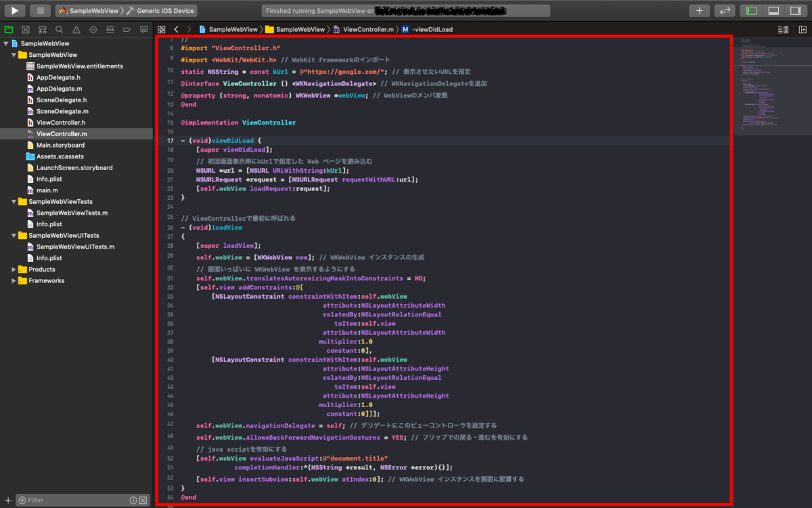Click the SampleWebView folder breadcrumb
This screenshot has width=812, height=508.
[295, 29]
